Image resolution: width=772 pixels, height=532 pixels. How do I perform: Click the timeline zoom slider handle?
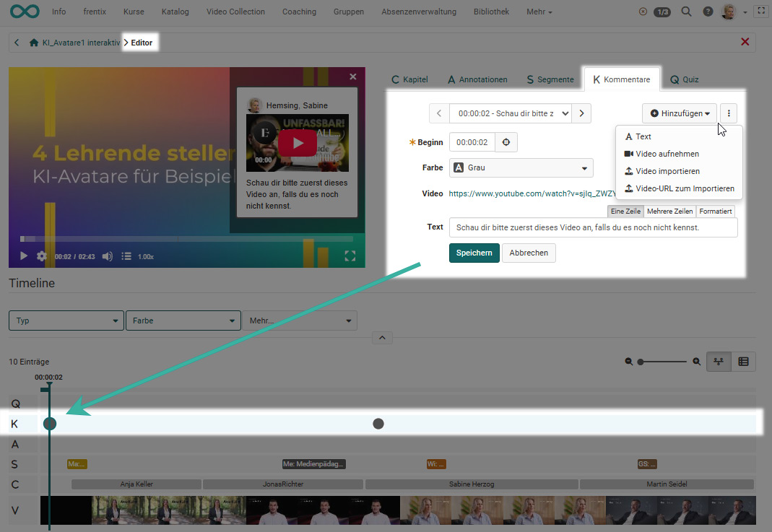click(641, 362)
